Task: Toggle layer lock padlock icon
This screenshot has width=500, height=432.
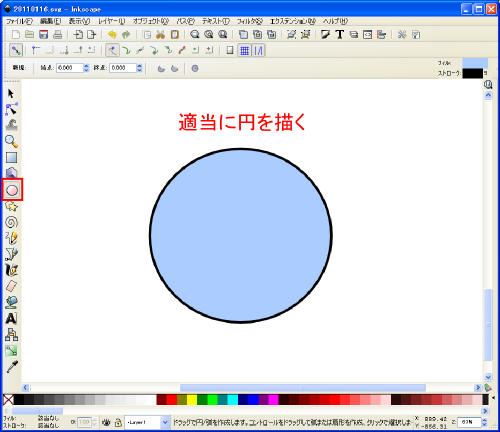Action: (x=118, y=422)
